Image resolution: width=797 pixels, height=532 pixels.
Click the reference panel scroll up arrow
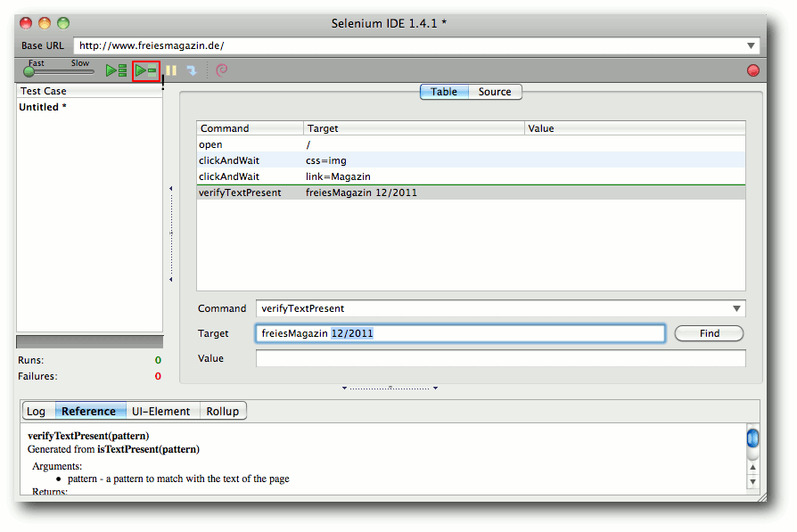pyautogui.click(x=752, y=467)
